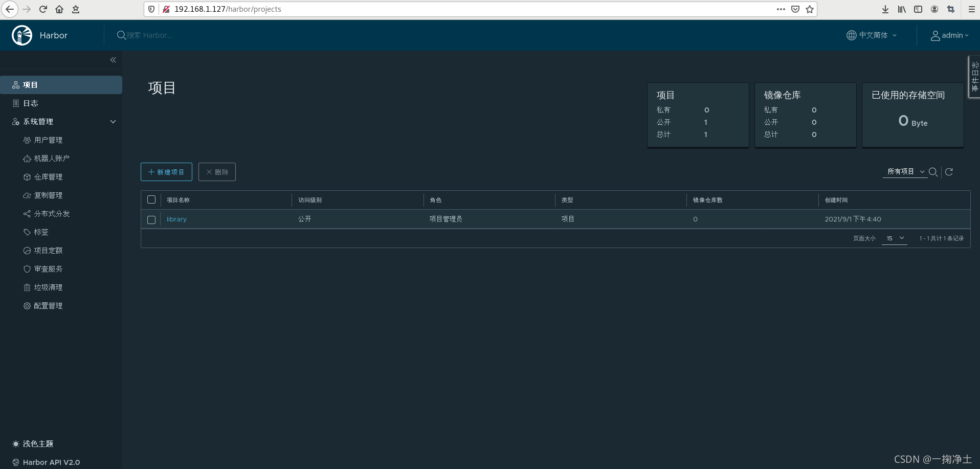Click the Harbor logo icon
980x469 pixels.
22,35
